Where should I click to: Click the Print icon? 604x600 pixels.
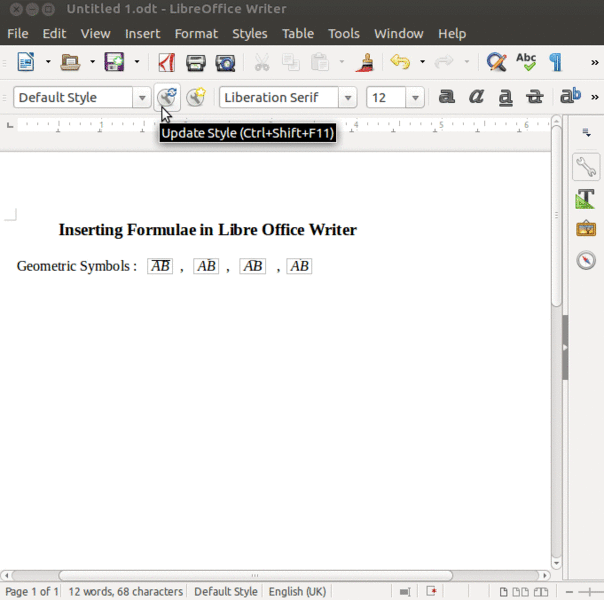coord(196,63)
